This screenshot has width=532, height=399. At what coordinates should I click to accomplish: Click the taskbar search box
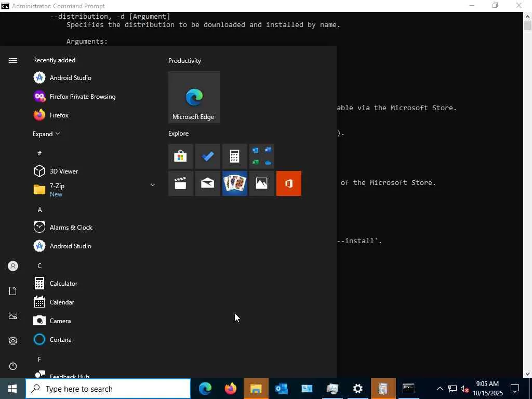point(108,389)
